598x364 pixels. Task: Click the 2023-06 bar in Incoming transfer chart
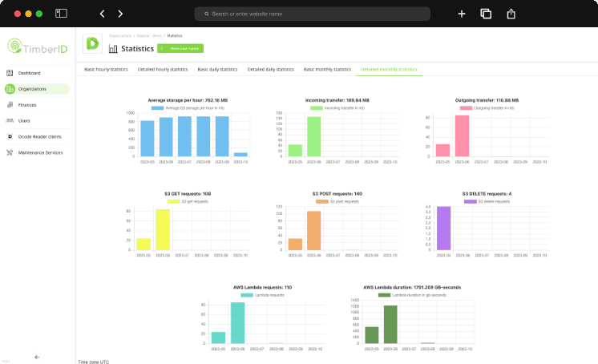coord(314,136)
